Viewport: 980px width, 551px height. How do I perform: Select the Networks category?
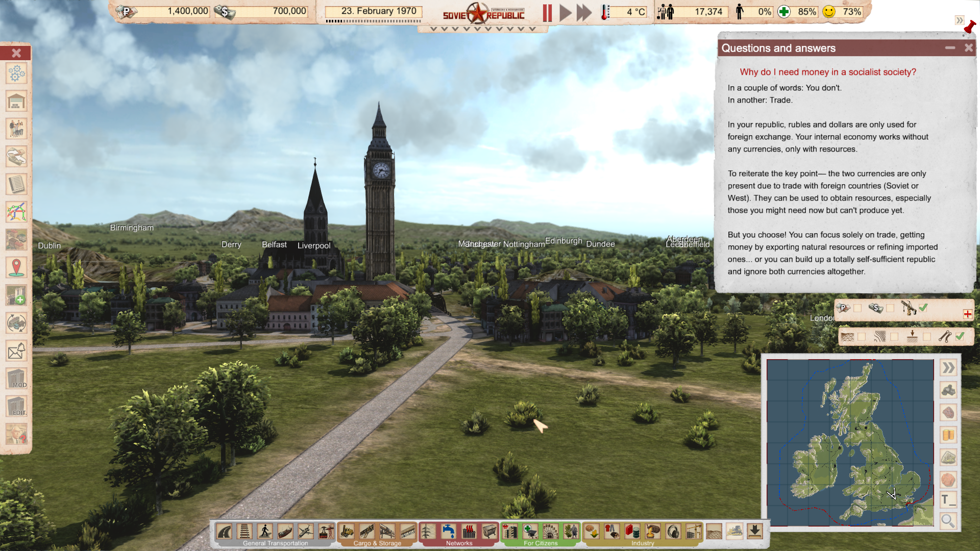point(459,543)
